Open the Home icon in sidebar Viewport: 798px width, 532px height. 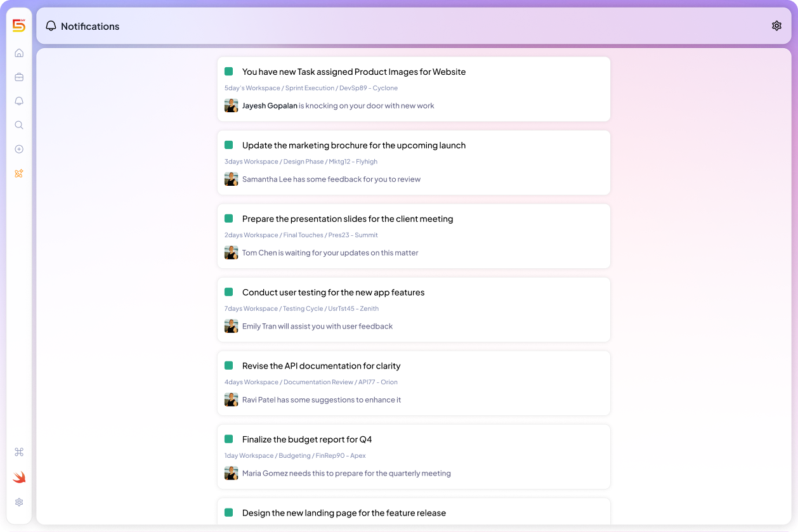[19, 53]
